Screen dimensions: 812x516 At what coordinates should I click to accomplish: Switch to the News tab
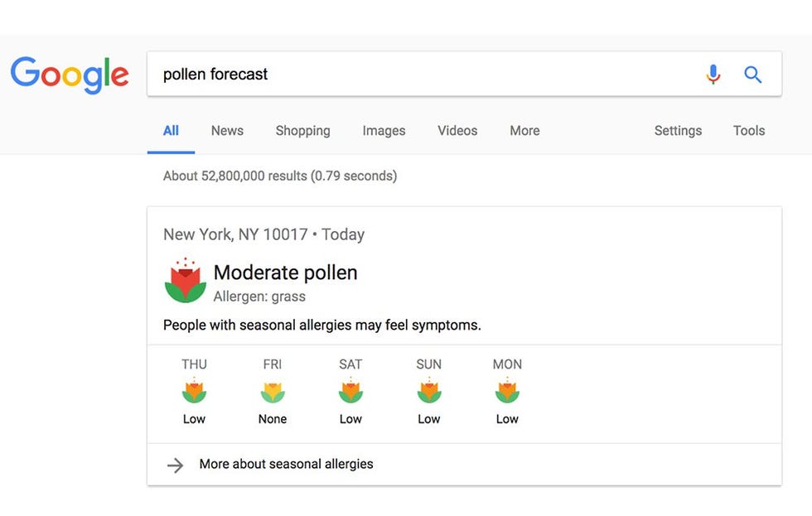(227, 130)
